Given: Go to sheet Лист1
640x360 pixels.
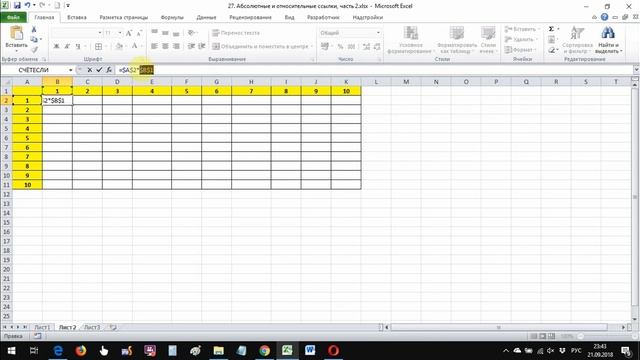Looking at the screenshot, I should (42, 327).
